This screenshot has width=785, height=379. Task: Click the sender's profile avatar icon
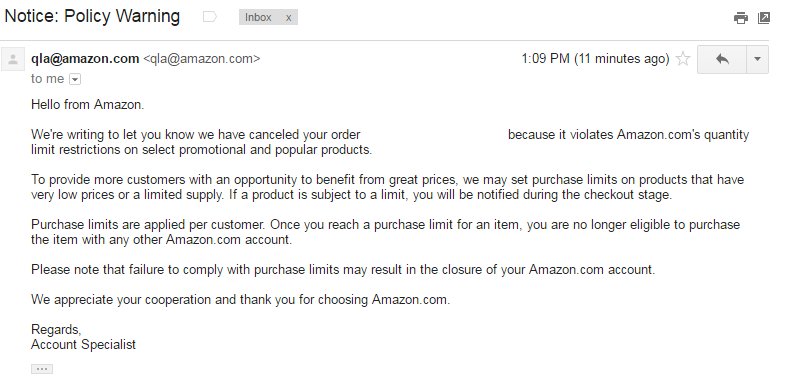(x=13, y=60)
